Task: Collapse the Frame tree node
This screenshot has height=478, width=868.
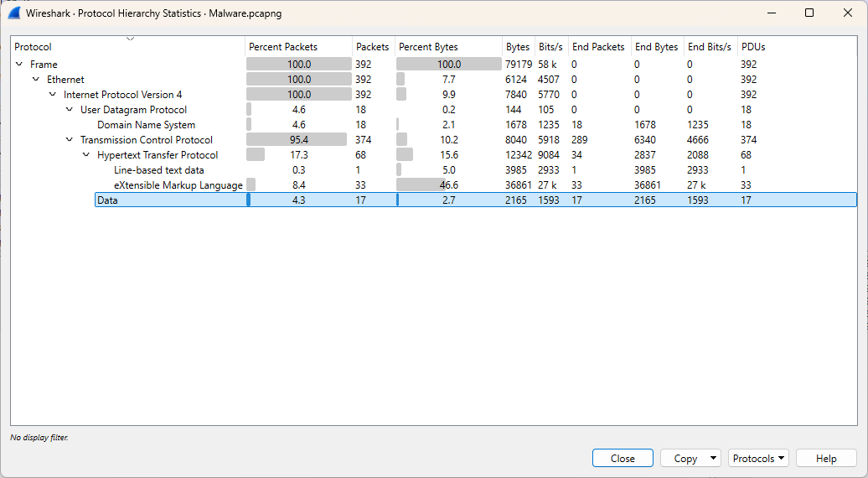Action: point(19,65)
